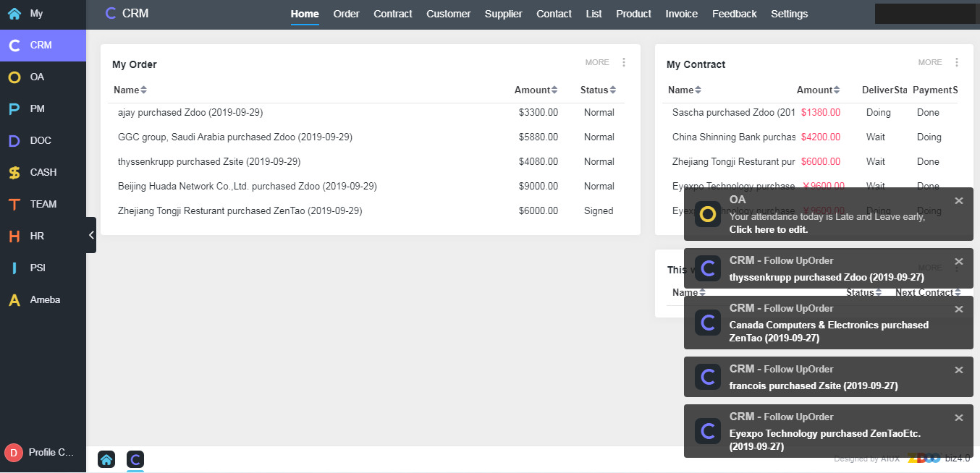Image resolution: width=980 pixels, height=473 pixels.
Task: Switch to the Customer tab
Action: 449,14
